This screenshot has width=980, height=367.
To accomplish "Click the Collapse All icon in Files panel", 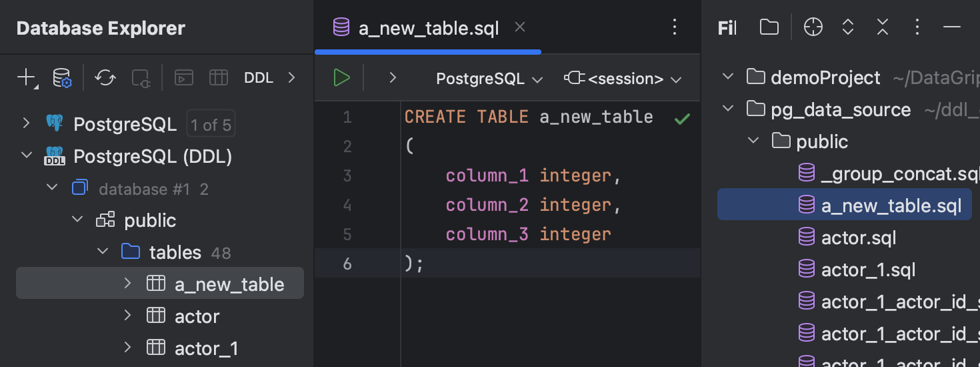I will click(883, 27).
